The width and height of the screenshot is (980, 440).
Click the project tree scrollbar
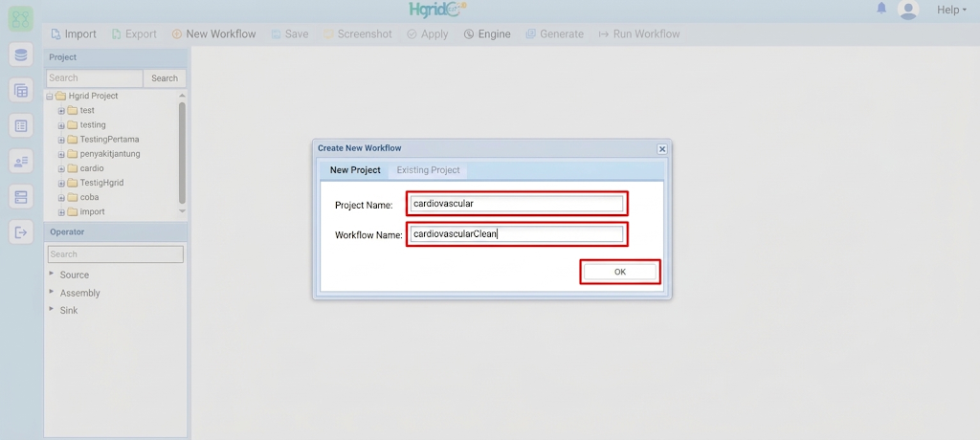[182, 152]
